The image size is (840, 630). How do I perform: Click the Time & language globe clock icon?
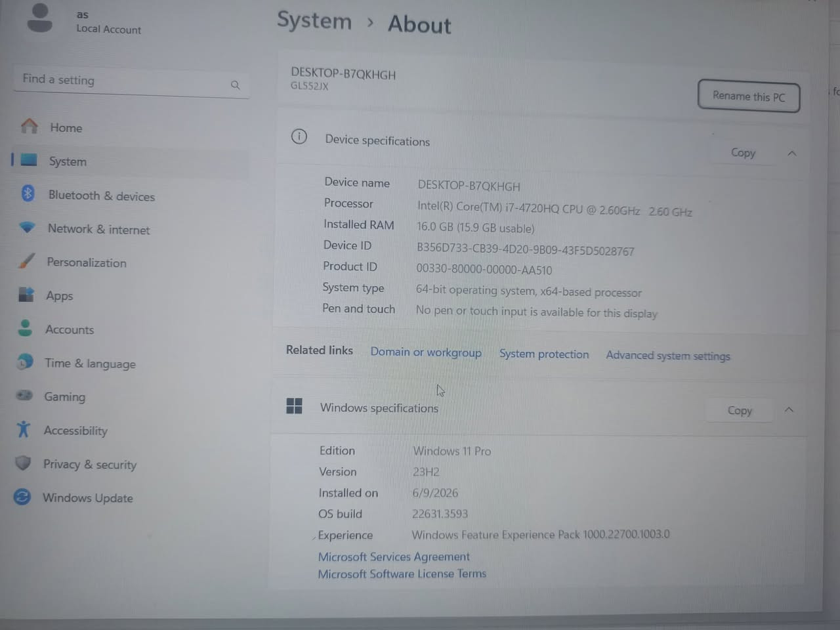pos(25,361)
